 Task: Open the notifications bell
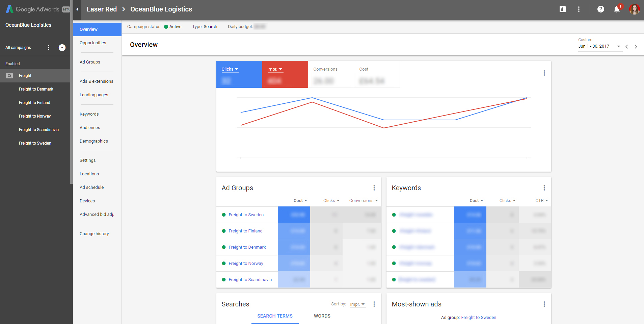(617, 9)
